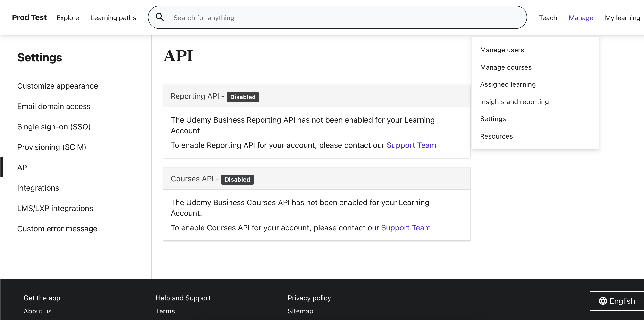Viewport: 644px width, 320px height.
Task: Expand the API section settings
Action: tap(23, 167)
